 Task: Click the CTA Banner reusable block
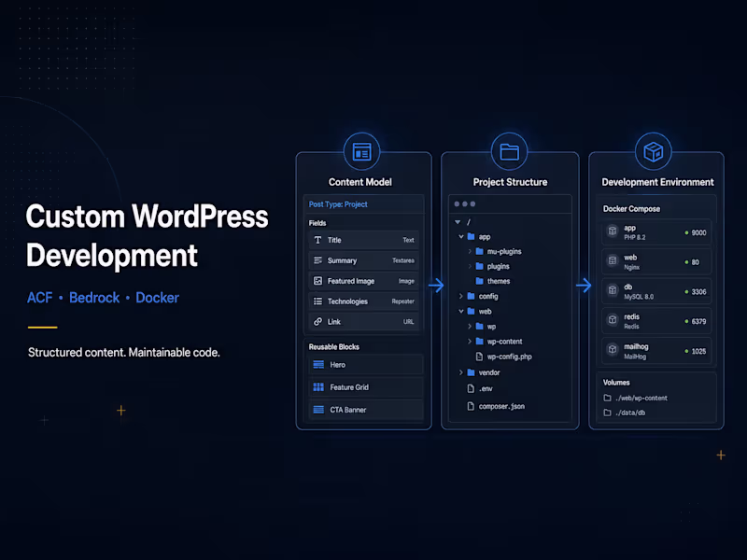366,410
